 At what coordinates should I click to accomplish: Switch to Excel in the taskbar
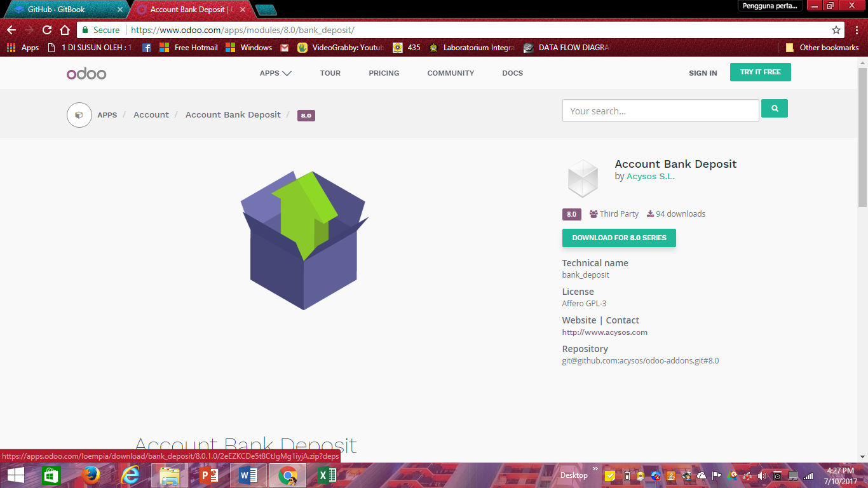(x=327, y=475)
